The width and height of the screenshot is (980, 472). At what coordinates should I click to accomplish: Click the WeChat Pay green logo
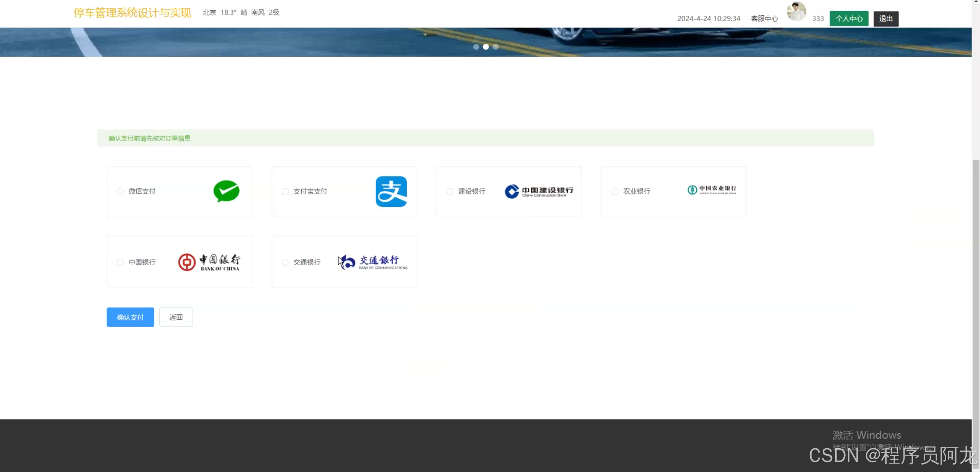(226, 191)
